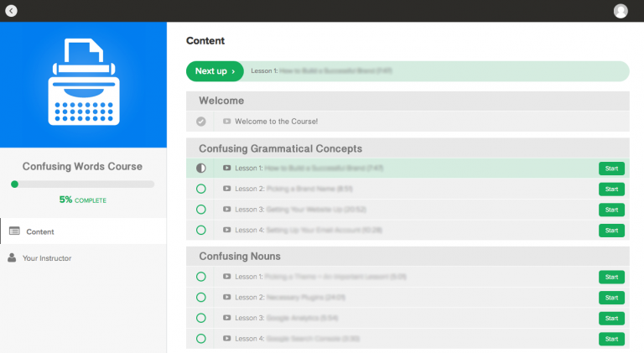Image resolution: width=644 pixels, height=353 pixels.
Task: Click the typewriter course thumbnail
Action: (x=83, y=84)
